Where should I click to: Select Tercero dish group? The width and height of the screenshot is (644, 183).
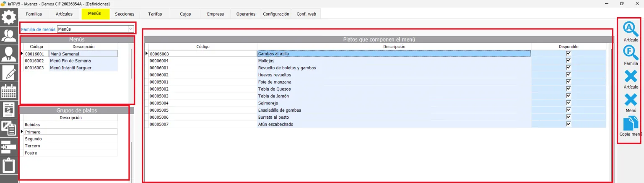[x=70, y=146]
